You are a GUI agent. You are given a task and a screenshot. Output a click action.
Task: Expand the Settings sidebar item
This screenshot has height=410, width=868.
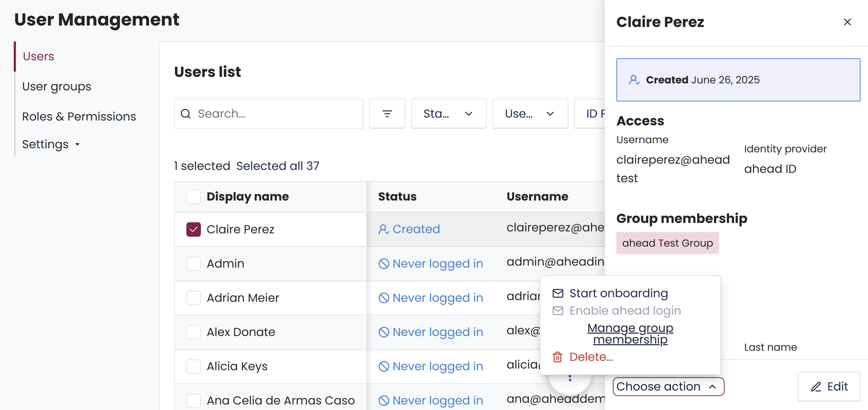point(51,145)
